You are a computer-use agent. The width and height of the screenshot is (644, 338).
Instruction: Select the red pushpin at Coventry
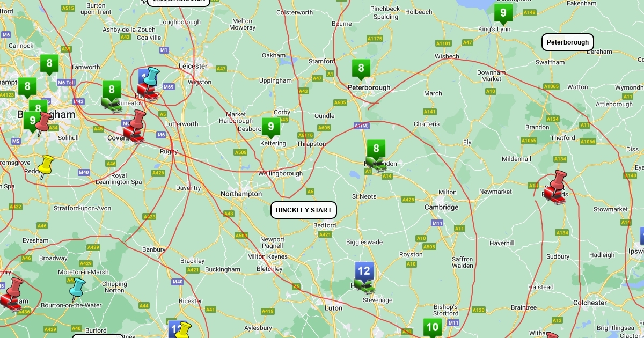(135, 126)
